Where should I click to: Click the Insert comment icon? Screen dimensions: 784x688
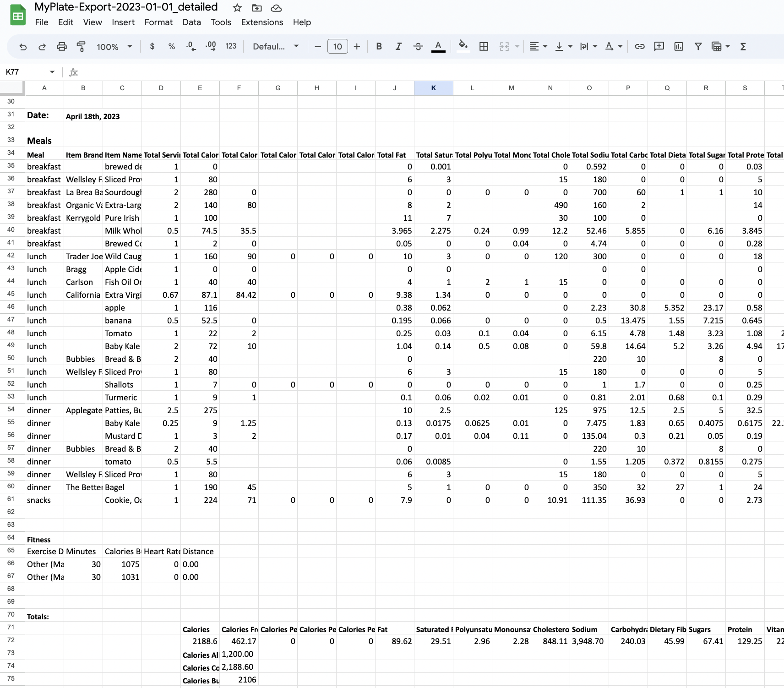pos(659,46)
